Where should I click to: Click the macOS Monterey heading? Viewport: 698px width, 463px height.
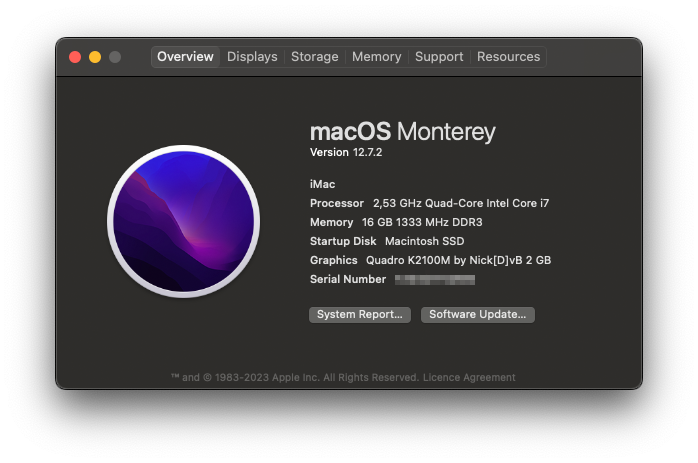tap(402, 132)
